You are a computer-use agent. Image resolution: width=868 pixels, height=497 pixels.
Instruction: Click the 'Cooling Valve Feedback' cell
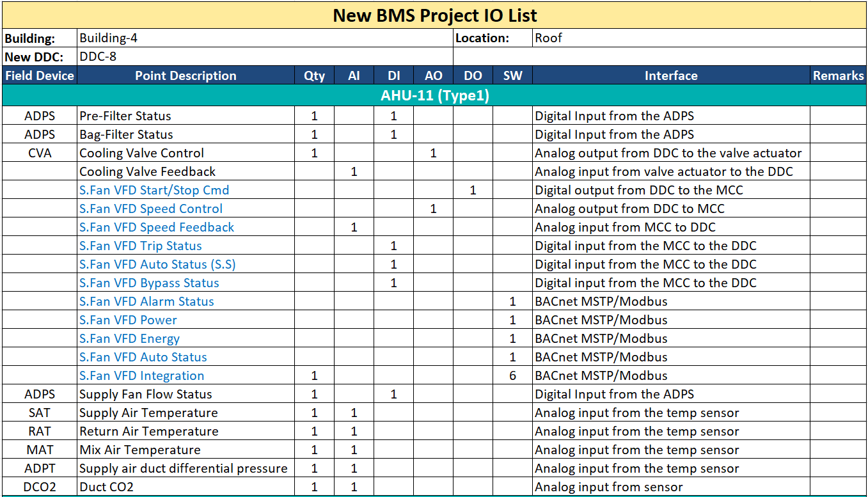(x=185, y=171)
